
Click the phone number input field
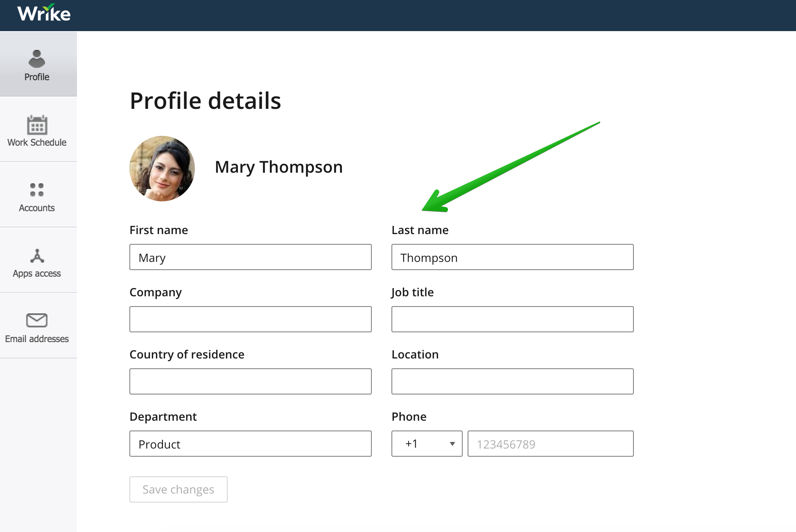[x=550, y=444]
